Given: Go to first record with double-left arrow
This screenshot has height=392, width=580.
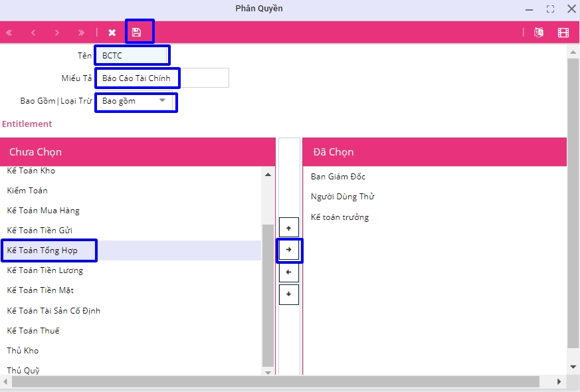Looking at the screenshot, I should [x=9, y=33].
